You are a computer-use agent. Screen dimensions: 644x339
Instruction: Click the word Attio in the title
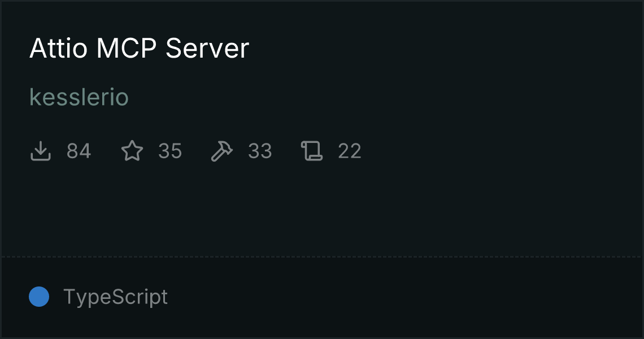click(58, 48)
